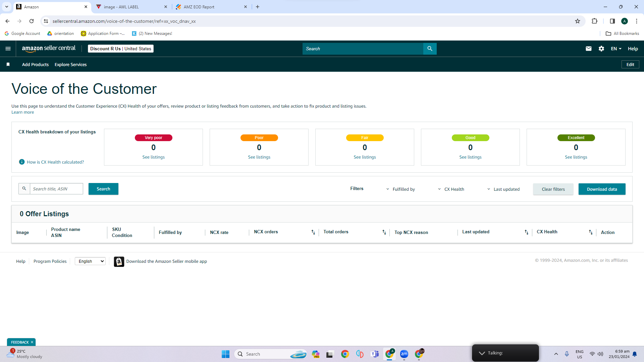Click the Windows taskbar Search box
The width and height of the screenshot is (644, 362).
click(x=271, y=354)
